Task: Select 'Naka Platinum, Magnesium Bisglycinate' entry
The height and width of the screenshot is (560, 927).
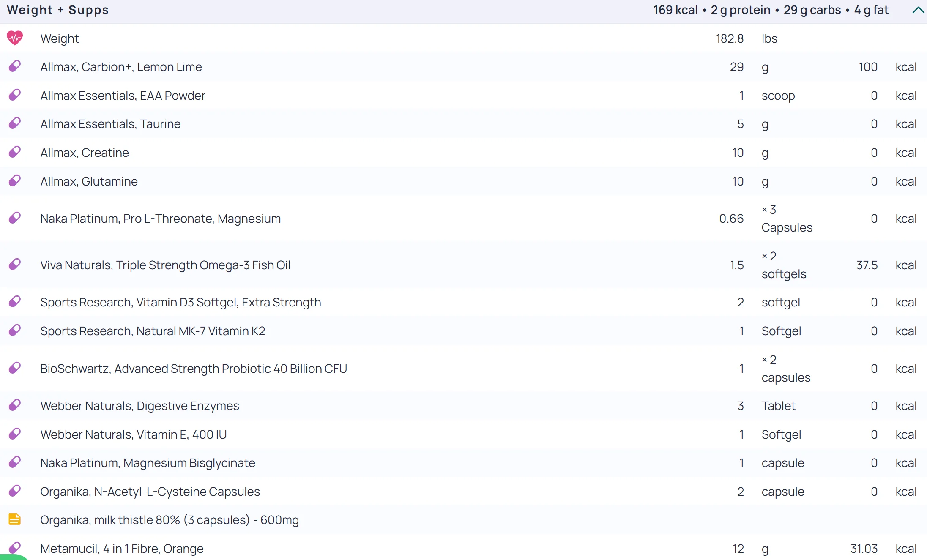Action: point(148,463)
